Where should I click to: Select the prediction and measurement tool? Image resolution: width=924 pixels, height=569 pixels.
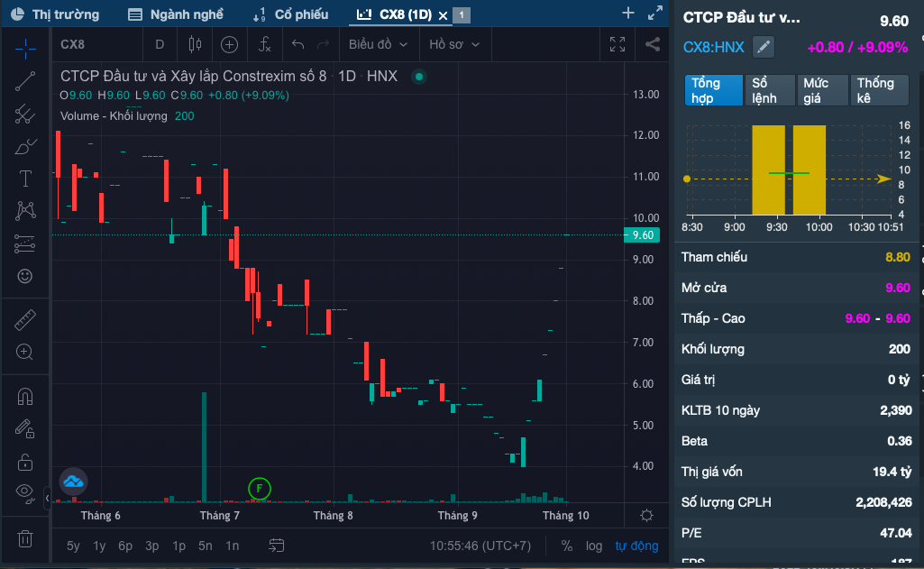24,243
